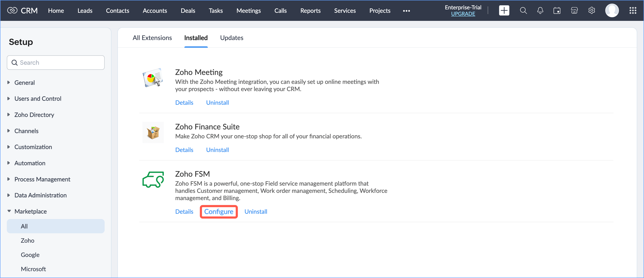Open the setup gear icon
The image size is (644, 278).
click(591, 10)
